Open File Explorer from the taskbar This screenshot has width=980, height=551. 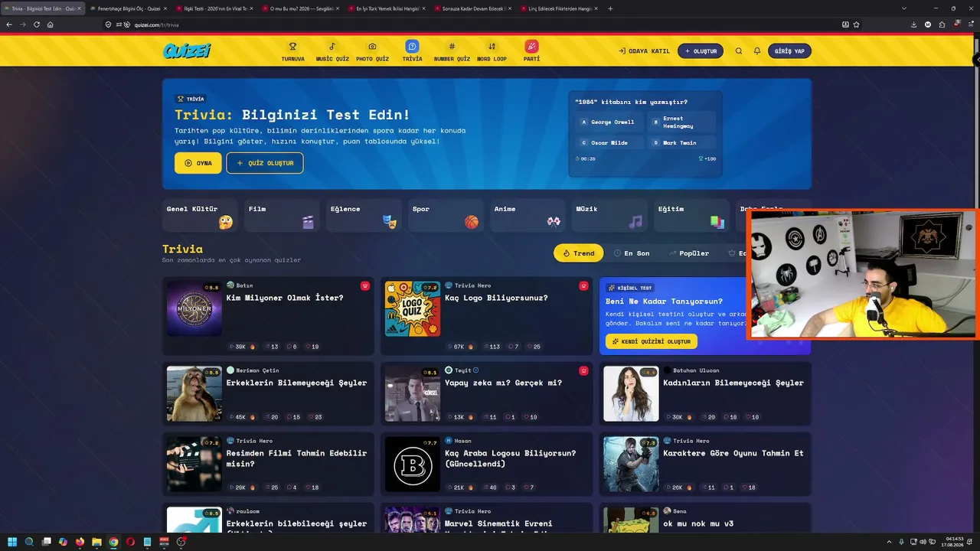click(x=96, y=542)
